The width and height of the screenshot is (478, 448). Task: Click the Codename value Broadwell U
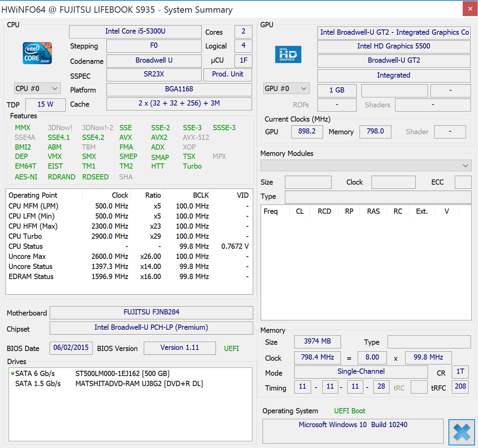tap(154, 60)
